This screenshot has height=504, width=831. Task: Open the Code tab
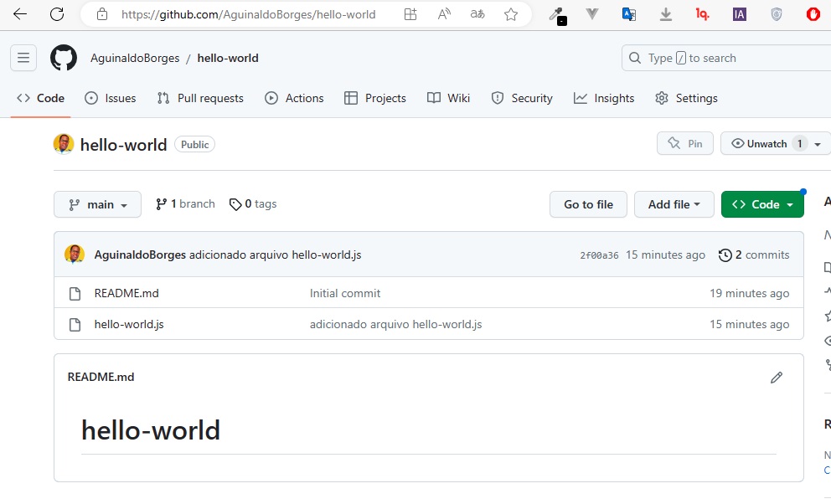(41, 98)
